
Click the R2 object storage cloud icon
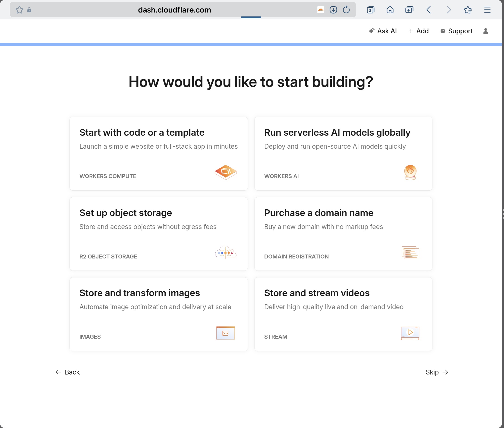pyautogui.click(x=225, y=252)
